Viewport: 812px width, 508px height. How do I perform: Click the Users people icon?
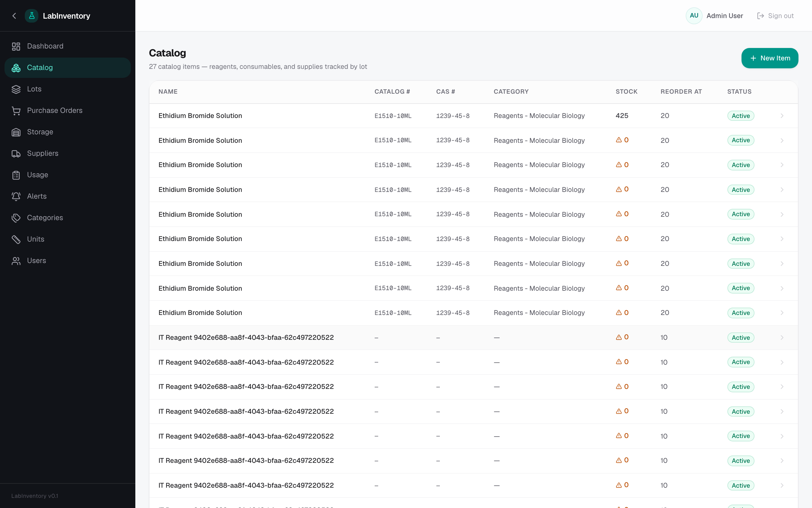click(16, 261)
